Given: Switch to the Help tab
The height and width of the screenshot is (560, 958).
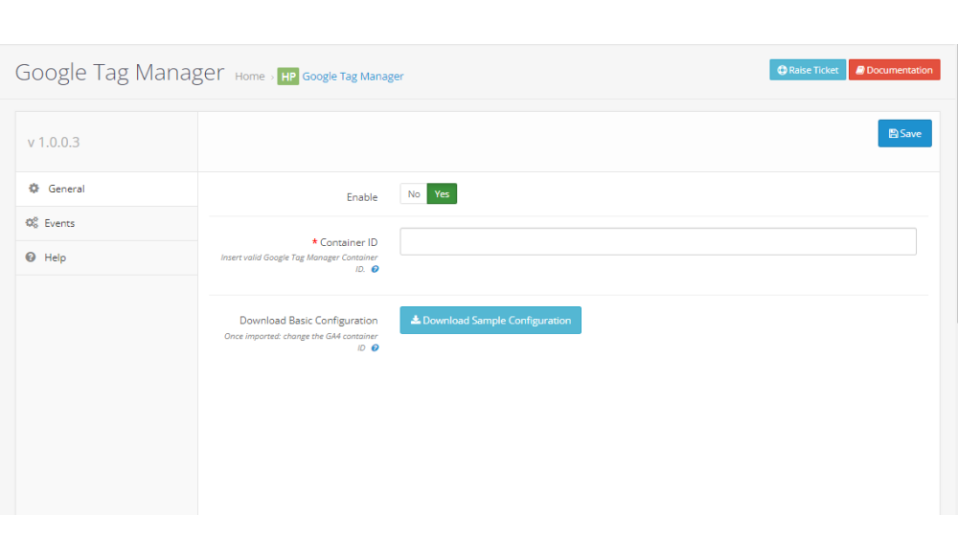Looking at the screenshot, I should pos(56,258).
